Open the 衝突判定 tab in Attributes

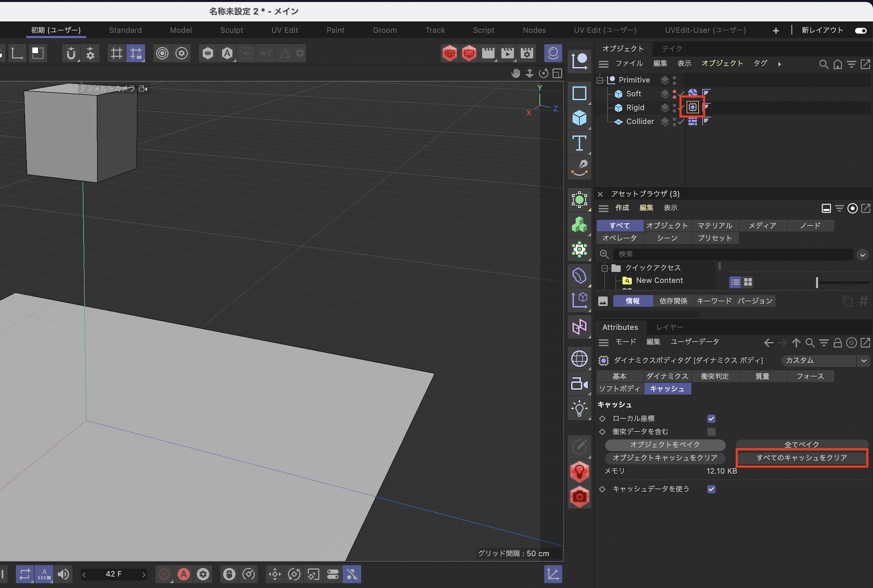pyautogui.click(x=715, y=376)
